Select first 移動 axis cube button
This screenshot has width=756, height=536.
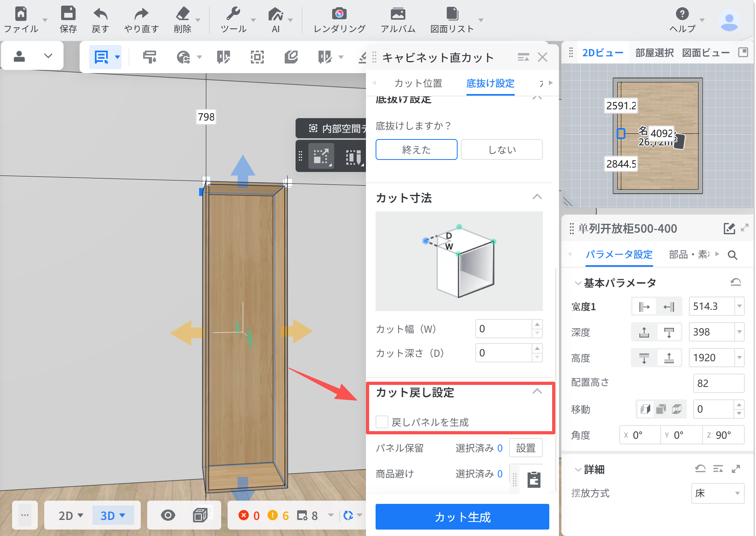coord(645,409)
